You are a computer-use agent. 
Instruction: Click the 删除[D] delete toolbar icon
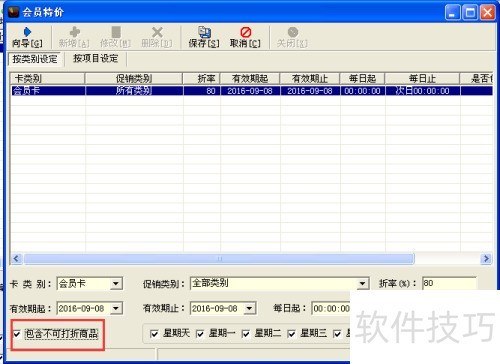157,37
